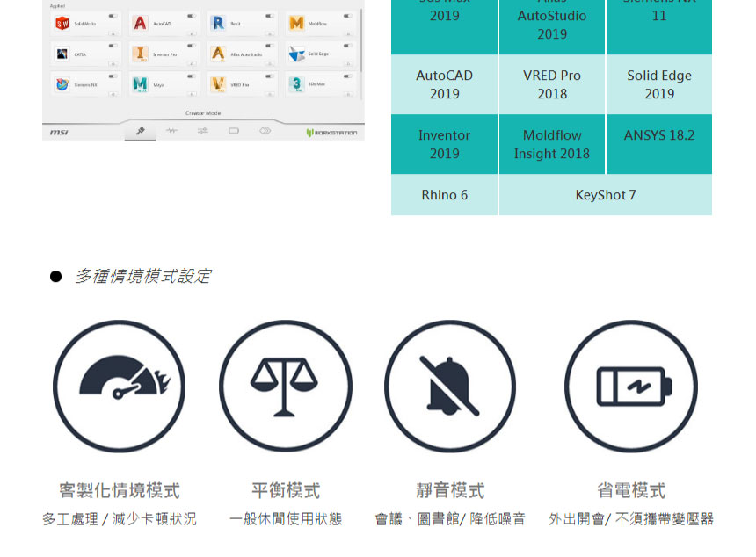Click the '客製化情境模式' label
This screenshot has height=557, width=756.
pos(119,490)
